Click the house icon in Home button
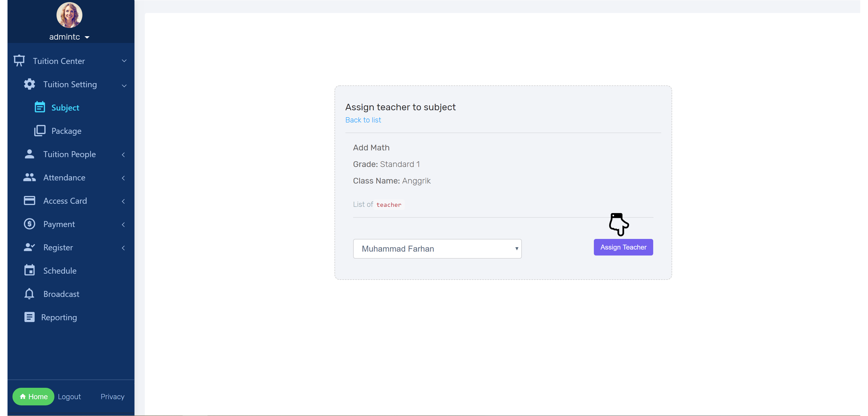 pos(23,397)
